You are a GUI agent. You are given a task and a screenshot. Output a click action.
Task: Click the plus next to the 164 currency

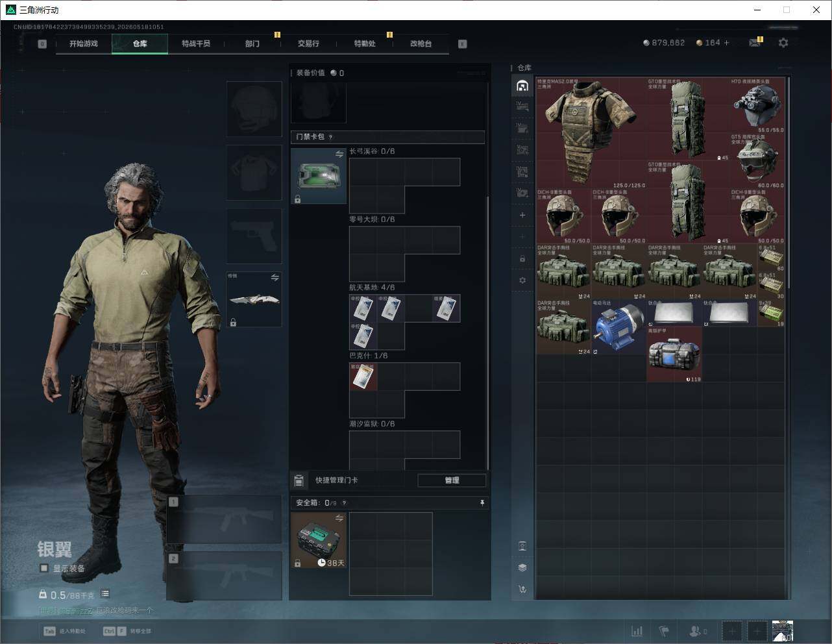[x=726, y=43]
